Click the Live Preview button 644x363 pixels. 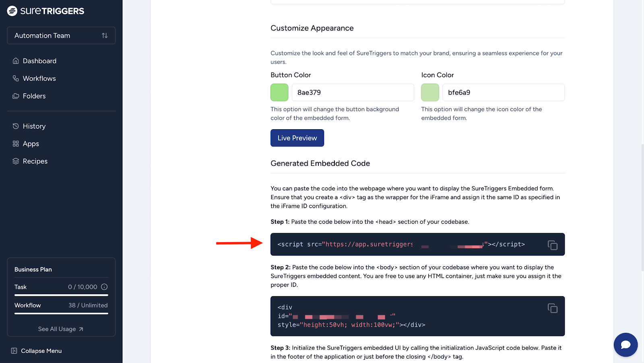tap(297, 138)
